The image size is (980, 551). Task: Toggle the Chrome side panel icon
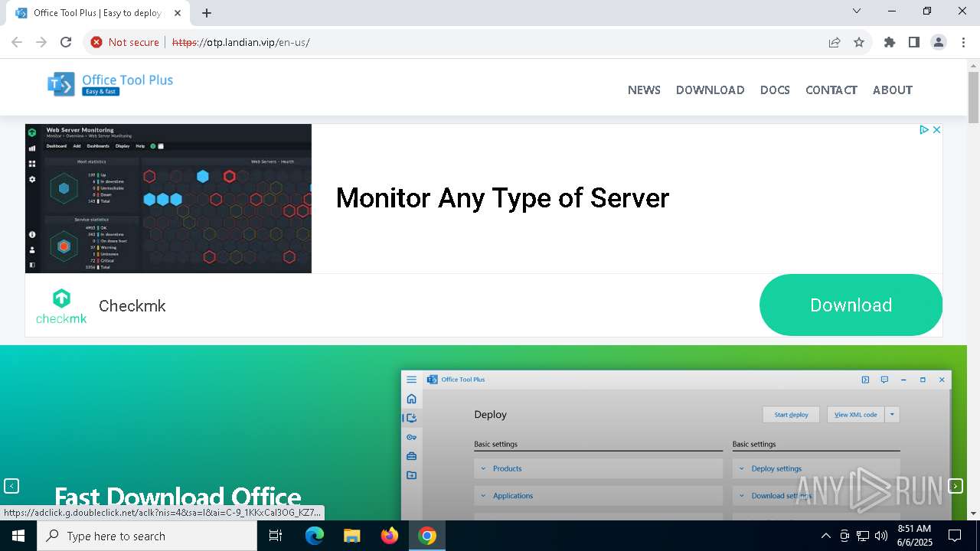914,42
